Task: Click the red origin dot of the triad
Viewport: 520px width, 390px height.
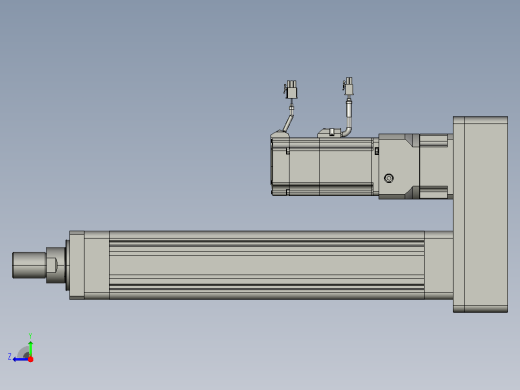Action: click(x=31, y=359)
